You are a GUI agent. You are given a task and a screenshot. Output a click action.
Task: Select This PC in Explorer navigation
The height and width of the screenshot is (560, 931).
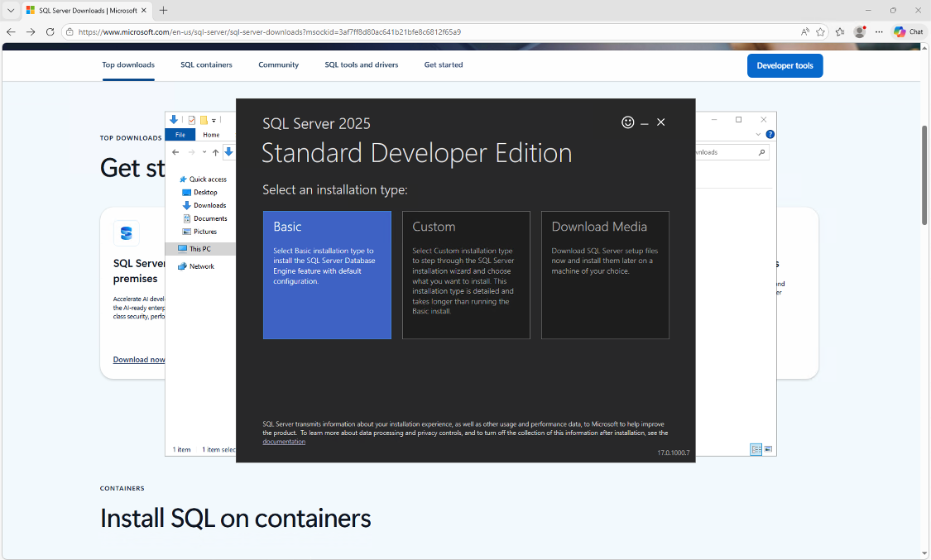click(x=200, y=248)
